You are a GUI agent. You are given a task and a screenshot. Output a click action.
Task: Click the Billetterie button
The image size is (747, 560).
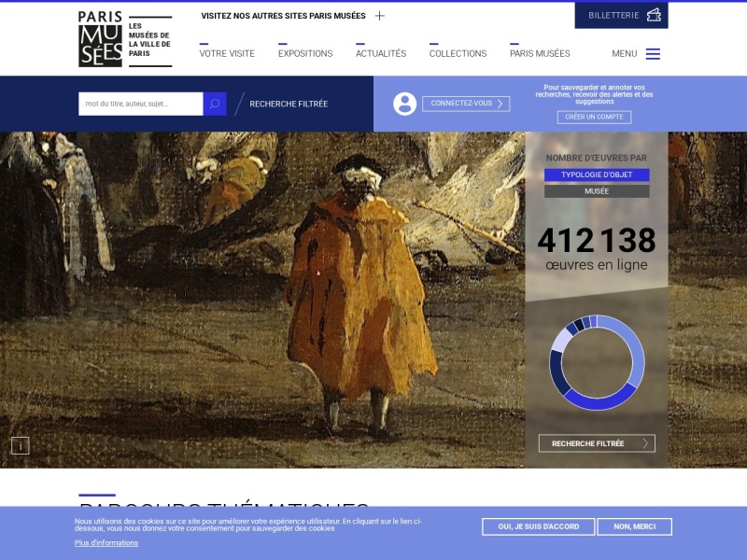point(621,15)
